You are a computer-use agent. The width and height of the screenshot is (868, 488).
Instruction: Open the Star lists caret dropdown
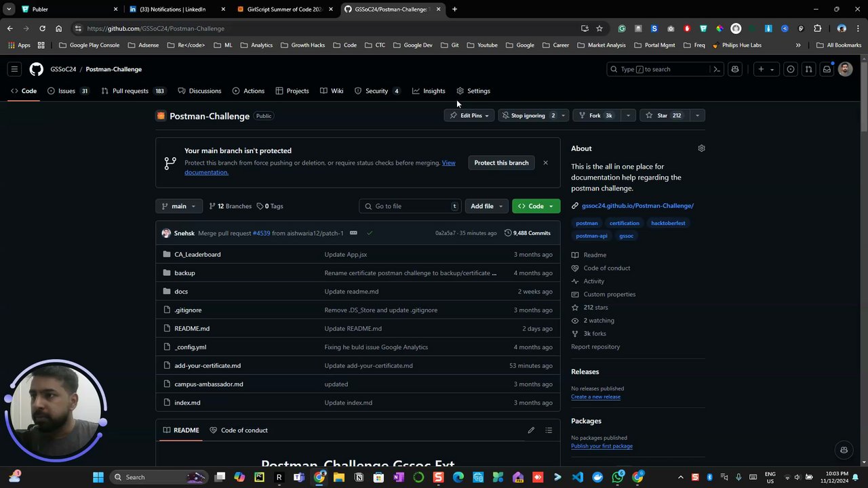tap(697, 116)
